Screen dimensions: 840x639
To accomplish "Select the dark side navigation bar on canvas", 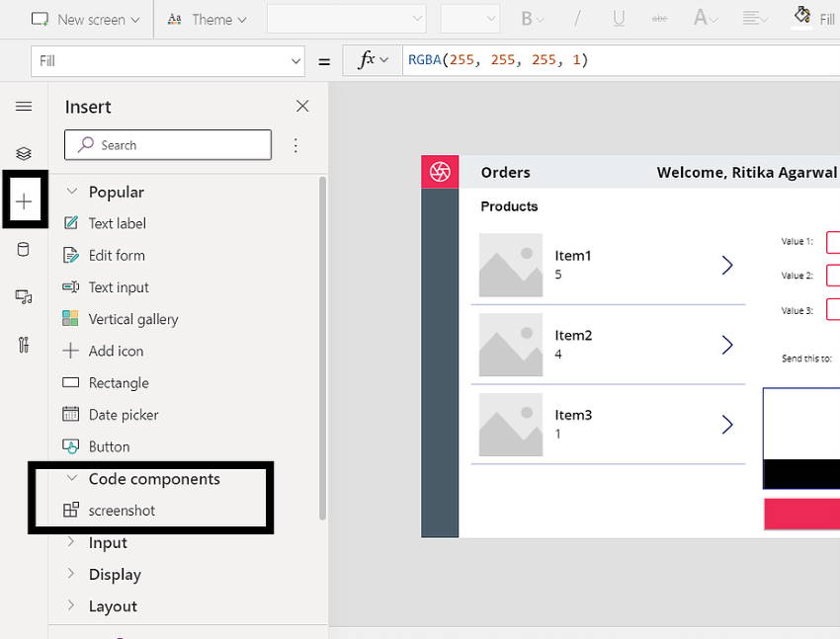I will 440,362.
